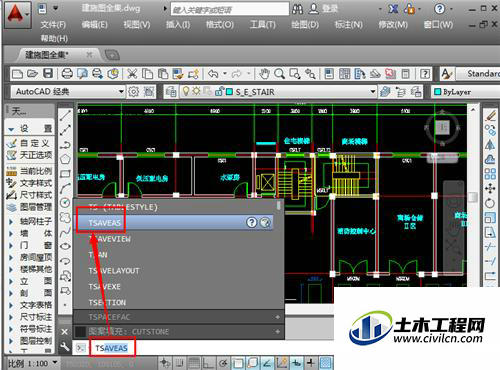This screenshot has height=370, width=500.
Task: Open the 视图(V) menu
Action: (137, 24)
